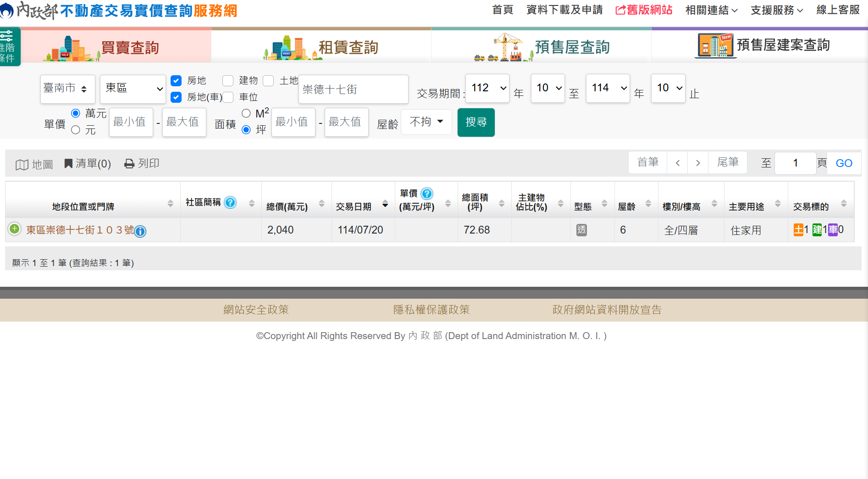Viewport: 868px width, 479px height.
Task: Open the 舊版網站 link
Action: (x=644, y=10)
